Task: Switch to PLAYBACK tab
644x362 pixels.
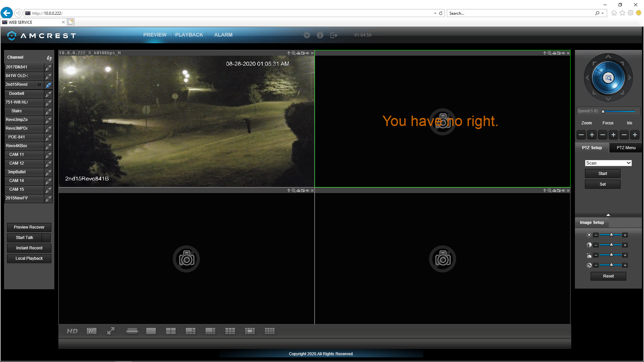Action: 189,35
